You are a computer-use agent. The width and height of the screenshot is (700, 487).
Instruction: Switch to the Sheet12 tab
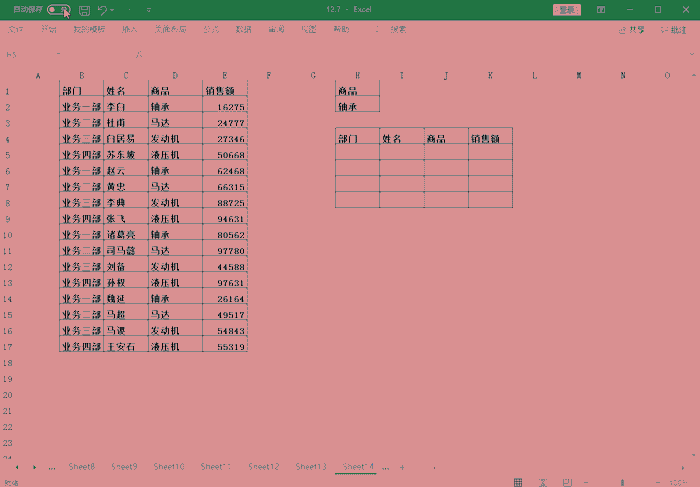coord(264,466)
